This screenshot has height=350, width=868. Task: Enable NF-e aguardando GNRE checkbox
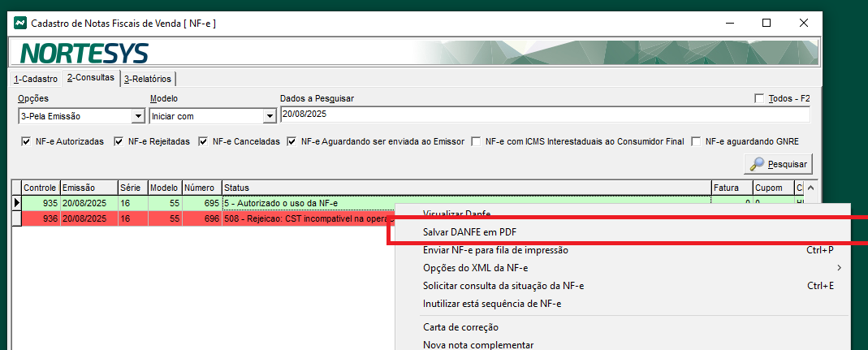pyautogui.click(x=696, y=141)
